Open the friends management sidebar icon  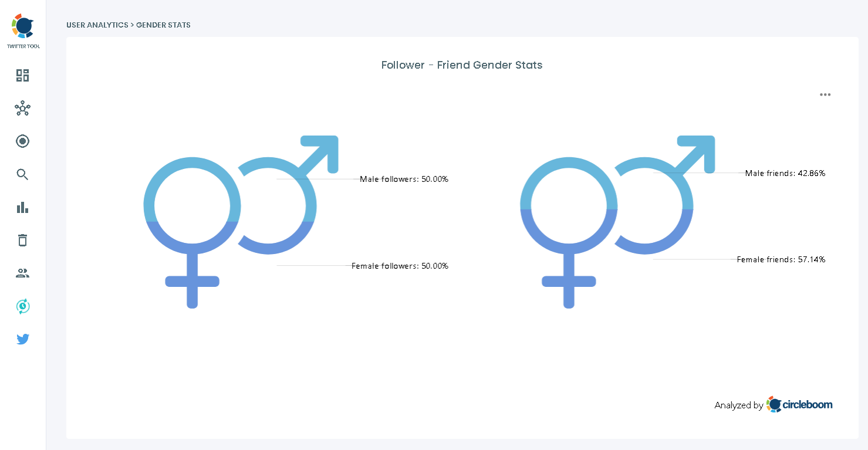tap(22, 273)
